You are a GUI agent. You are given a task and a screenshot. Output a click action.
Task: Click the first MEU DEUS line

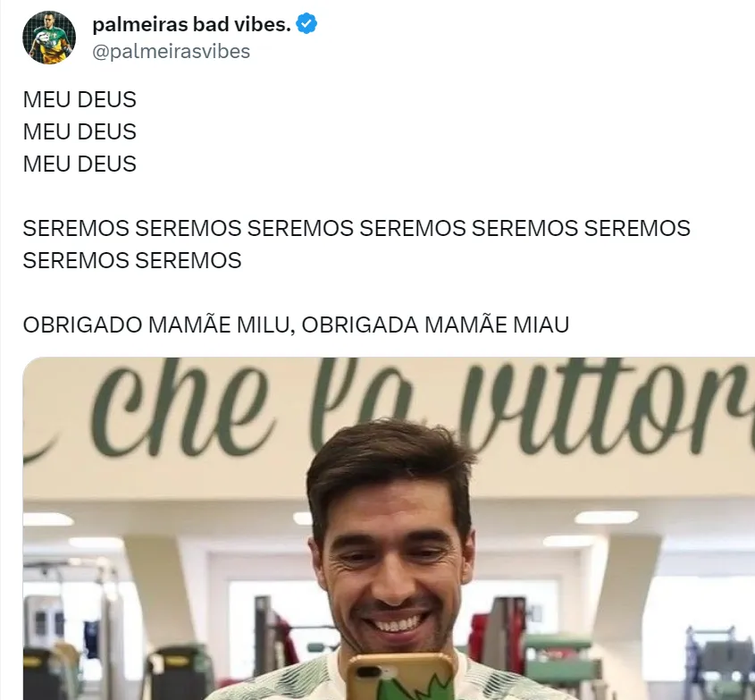(x=80, y=100)
